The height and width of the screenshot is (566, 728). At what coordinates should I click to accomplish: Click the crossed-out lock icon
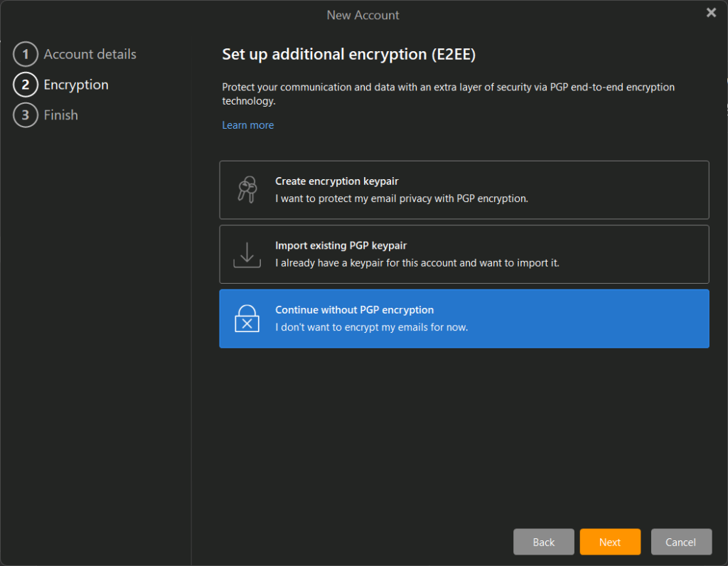tap(247, 319)
